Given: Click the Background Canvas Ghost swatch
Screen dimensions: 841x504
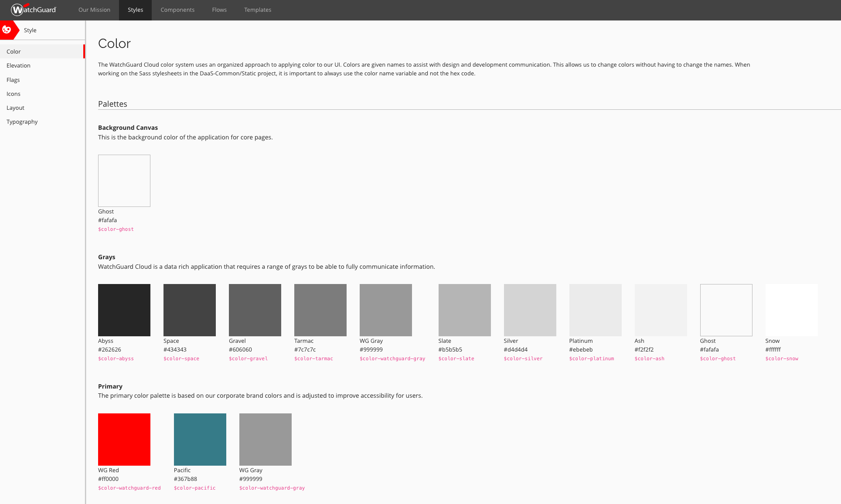Looking at the screenshot, I should [124, 180].
